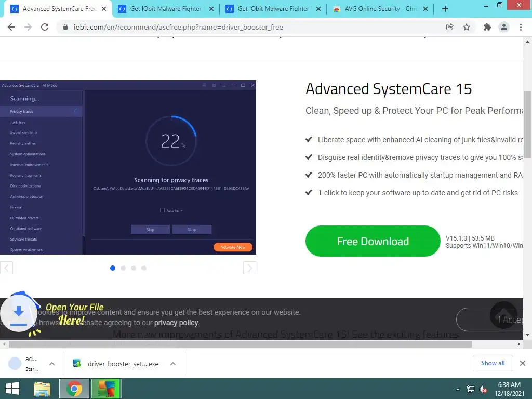532x399 pixels.
Task: Open File Explorer from taskbar
Action: [x=42, y=389]
